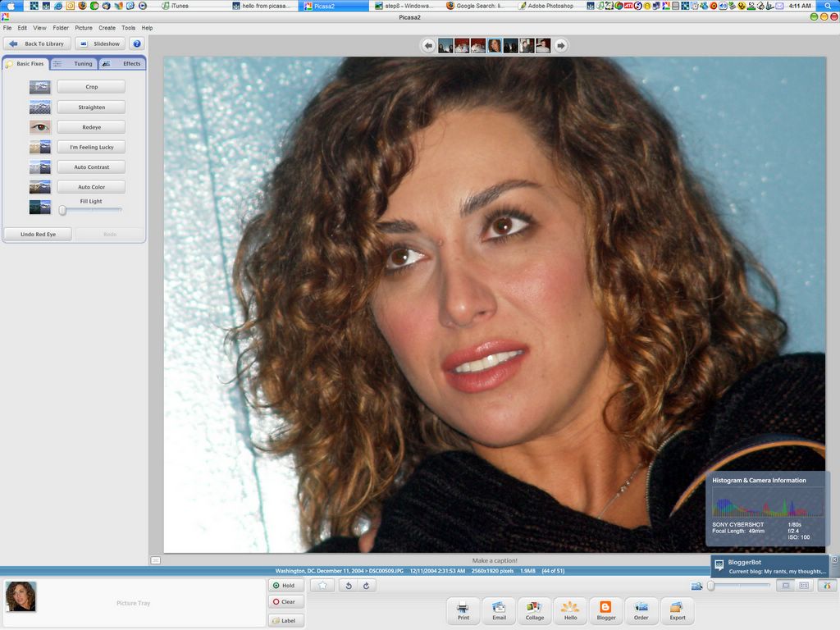Toggle the histogram color wheel button
840x630 pixels.
(827, 586)
